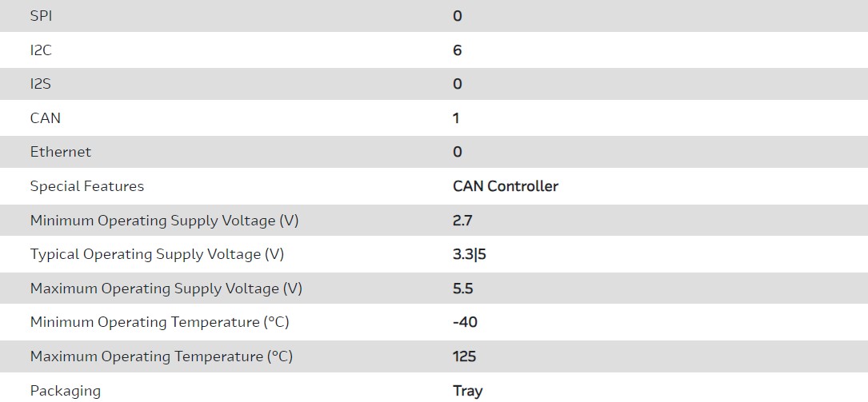
Task: Select Maximum Operating Supply Voltage label
Action: 166,289
